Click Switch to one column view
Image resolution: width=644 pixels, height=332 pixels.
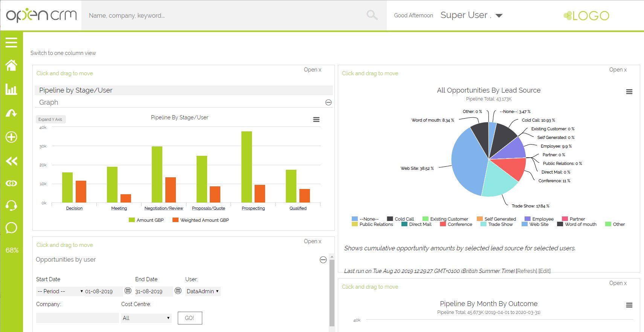coord(63,53)
